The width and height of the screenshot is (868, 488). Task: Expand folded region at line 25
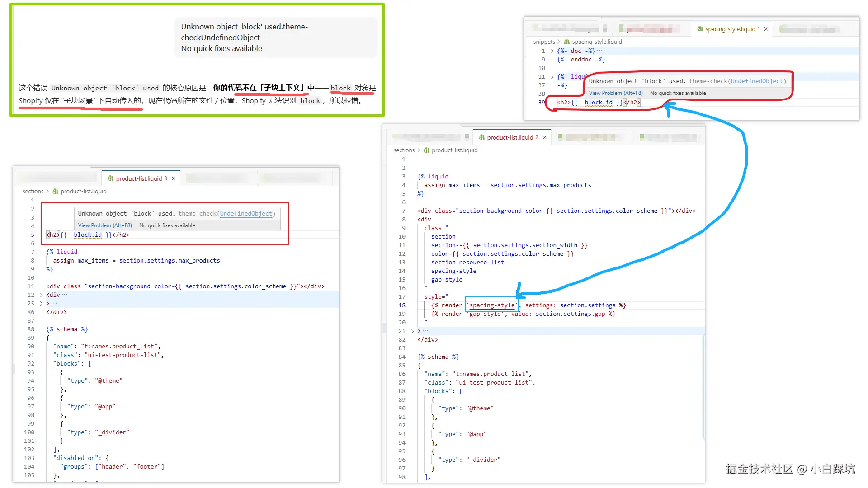[41, 304]
